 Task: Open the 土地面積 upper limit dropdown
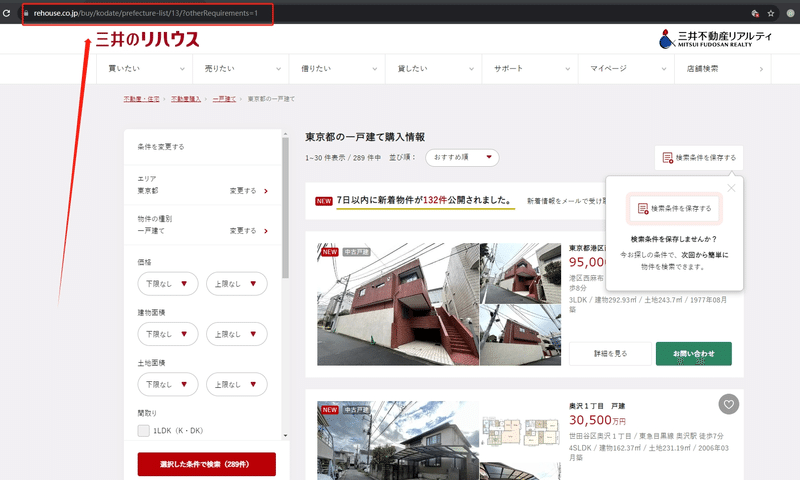click(237, 385)
